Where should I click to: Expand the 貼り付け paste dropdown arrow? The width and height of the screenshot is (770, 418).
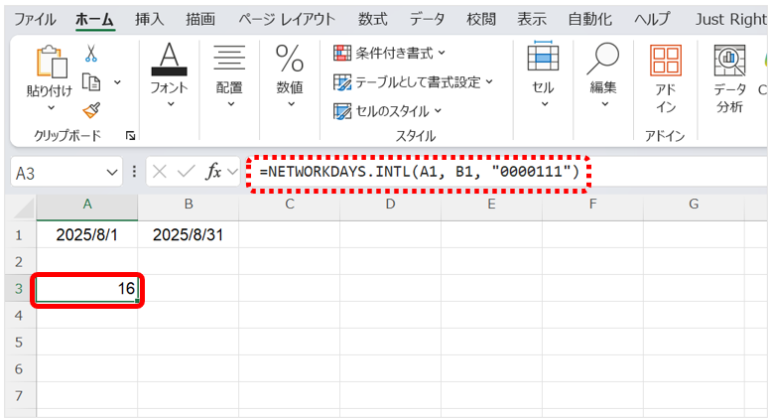click(51, 108)
